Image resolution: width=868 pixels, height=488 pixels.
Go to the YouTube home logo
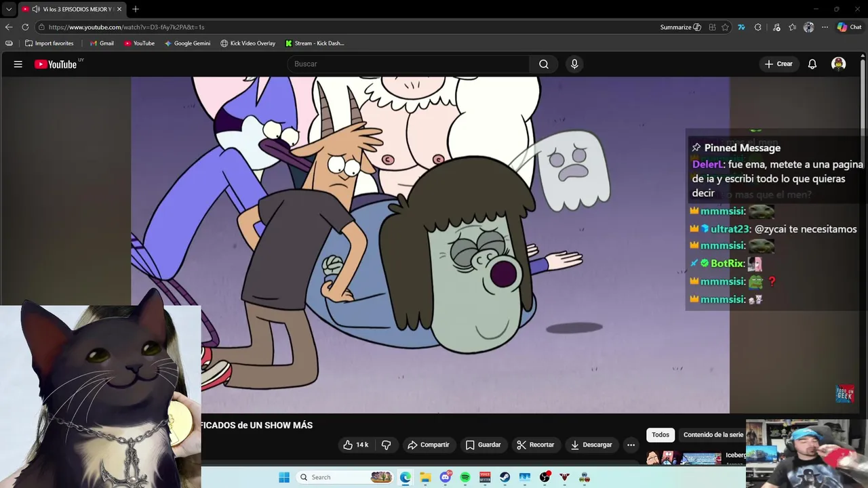pyautogui.click(x=56, y=64)
